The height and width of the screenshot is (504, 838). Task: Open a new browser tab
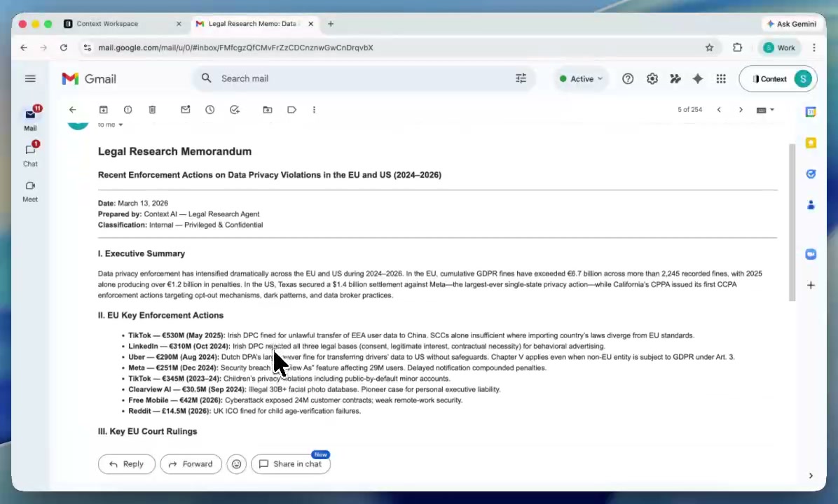(331, 24)
